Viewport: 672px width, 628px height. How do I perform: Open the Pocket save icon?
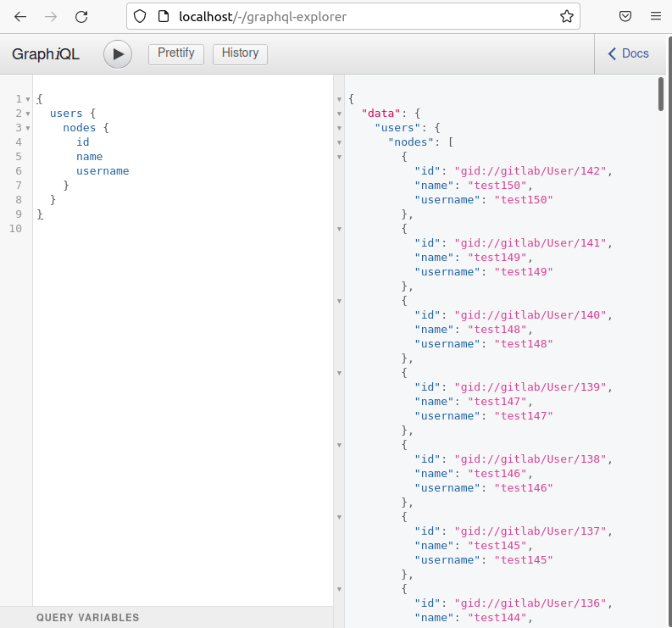[x=625, y=16]
